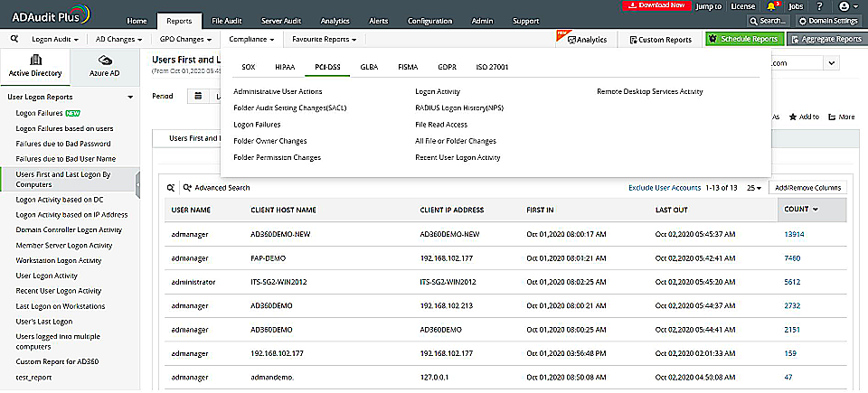Select Workstation Logon Activity sidebar item
The image size is (868, 393).
59,261
